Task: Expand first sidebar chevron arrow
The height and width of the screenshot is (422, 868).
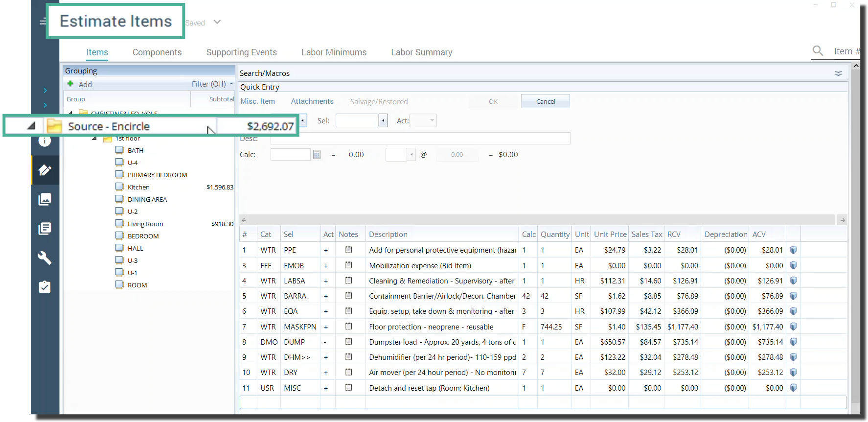Action: point(45,91)
